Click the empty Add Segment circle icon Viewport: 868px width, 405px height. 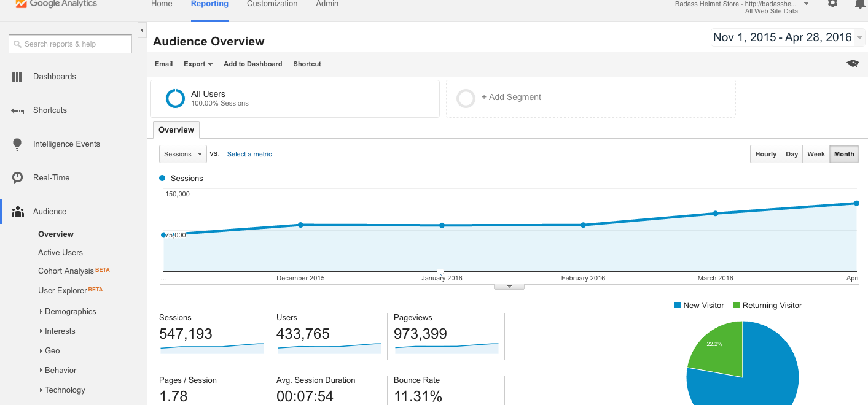pos(466,98)
